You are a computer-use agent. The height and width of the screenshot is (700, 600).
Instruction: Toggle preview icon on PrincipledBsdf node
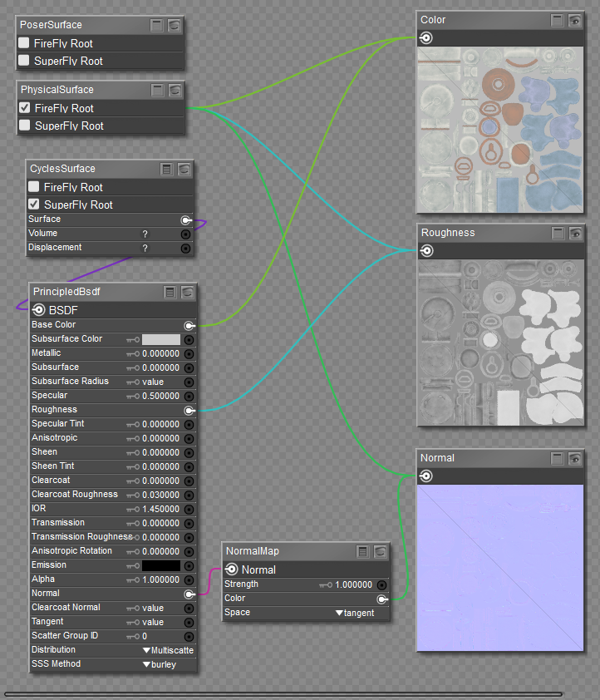(187, 293)
